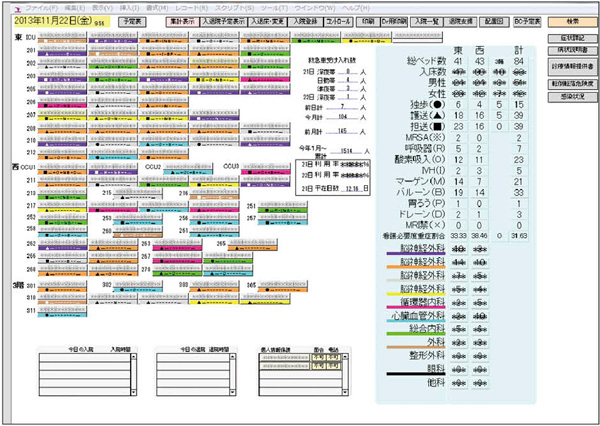Select the bed card for room 215

[x=138, y=194]
